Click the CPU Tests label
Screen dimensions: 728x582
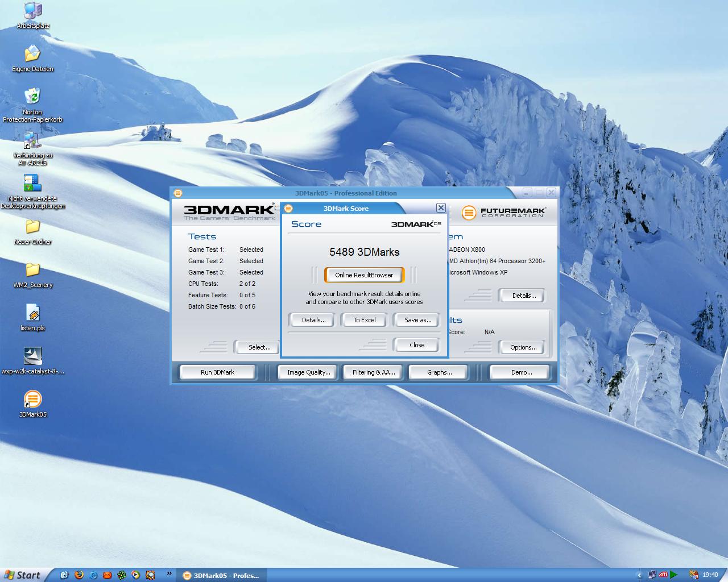(203, 284)
